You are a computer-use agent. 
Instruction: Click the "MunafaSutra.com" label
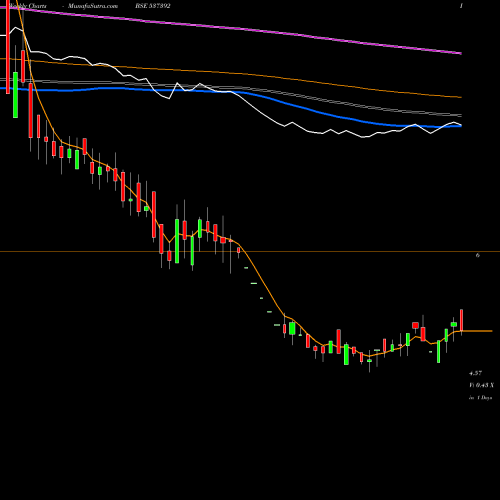(x=93, y=6)
